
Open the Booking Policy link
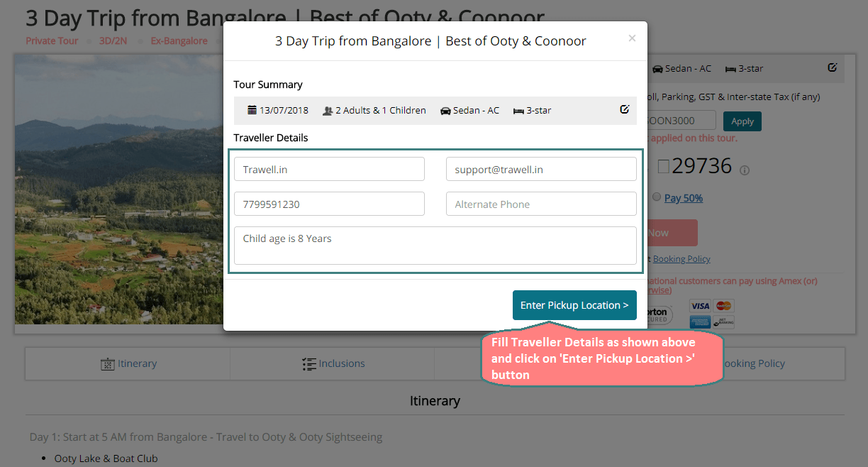point(681,259)
